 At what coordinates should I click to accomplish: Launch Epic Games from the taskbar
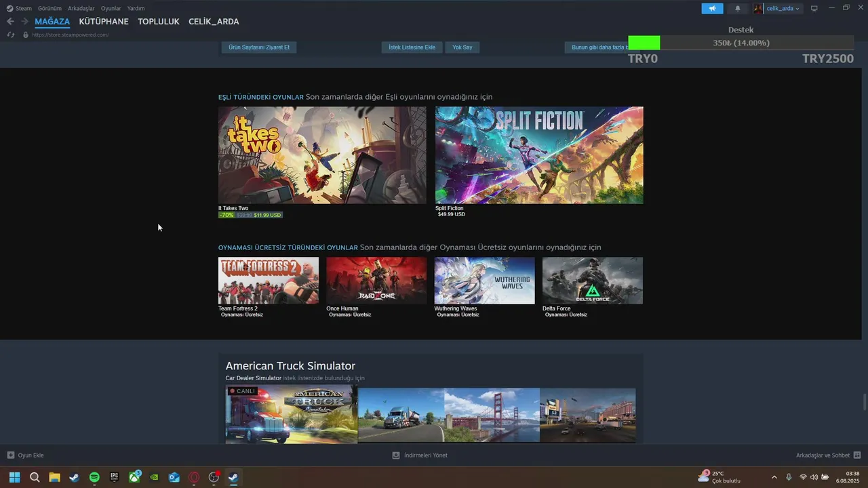click(x=115, y=477)
